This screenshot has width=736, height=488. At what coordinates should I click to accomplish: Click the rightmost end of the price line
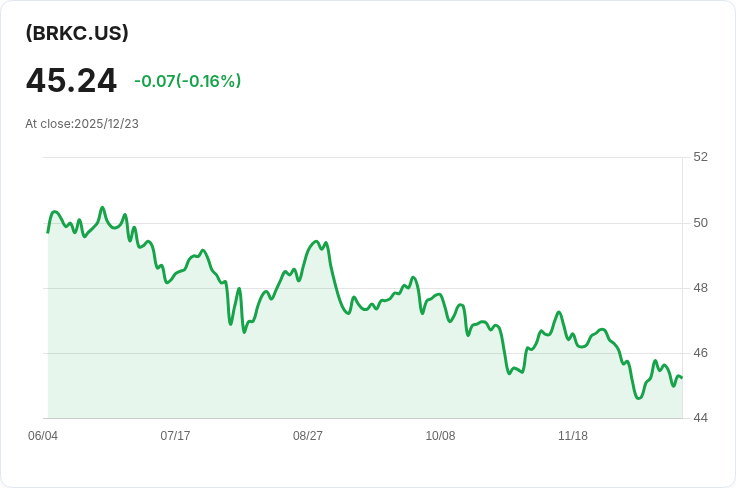pyautogui.click(x=681, y=378)
